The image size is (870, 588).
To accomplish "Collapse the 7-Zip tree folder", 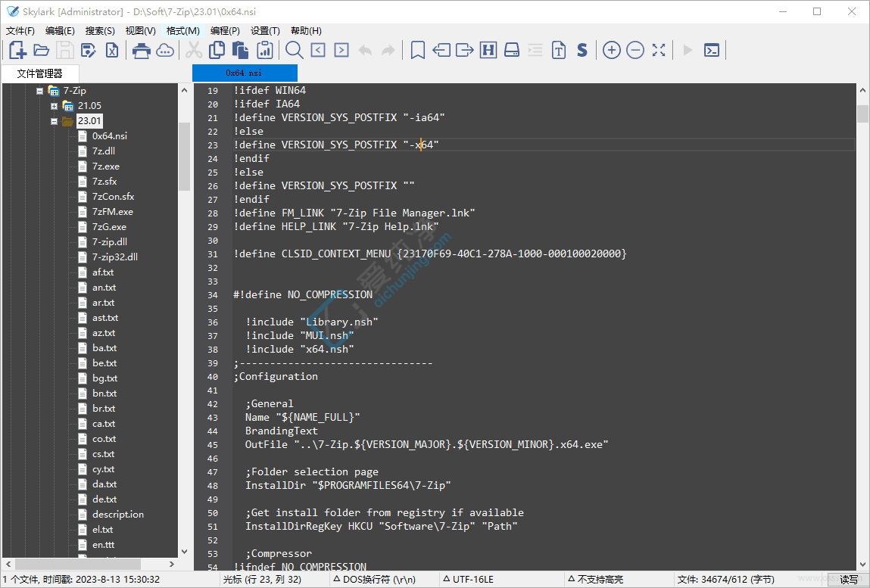I will (x=40, y=91).
